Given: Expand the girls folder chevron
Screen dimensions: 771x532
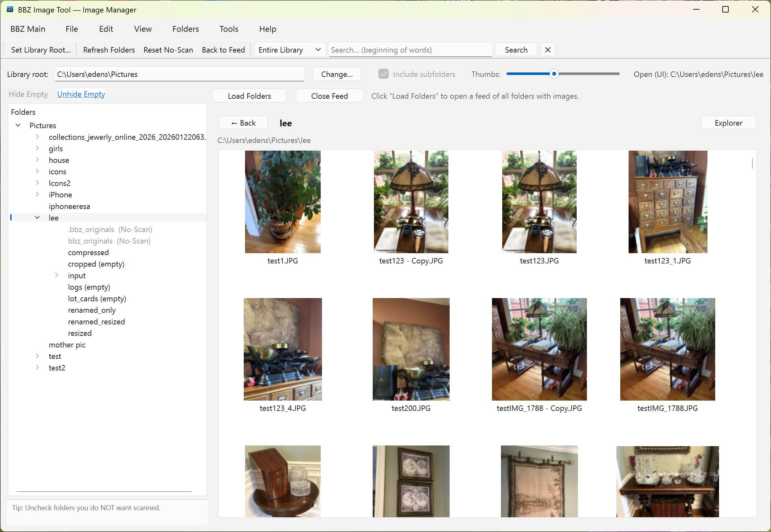Looking at the screenshot, I should [x=37, y=148].
